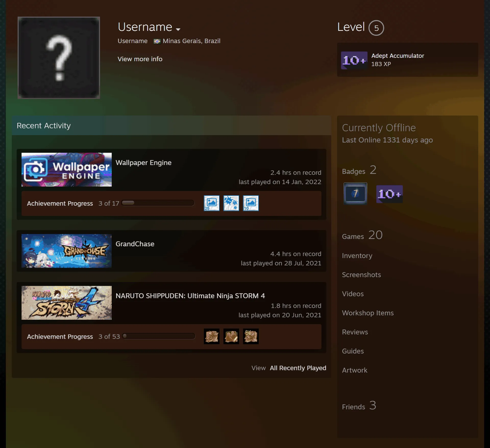Click the 10+ badge under Badges

pos(389,194)
